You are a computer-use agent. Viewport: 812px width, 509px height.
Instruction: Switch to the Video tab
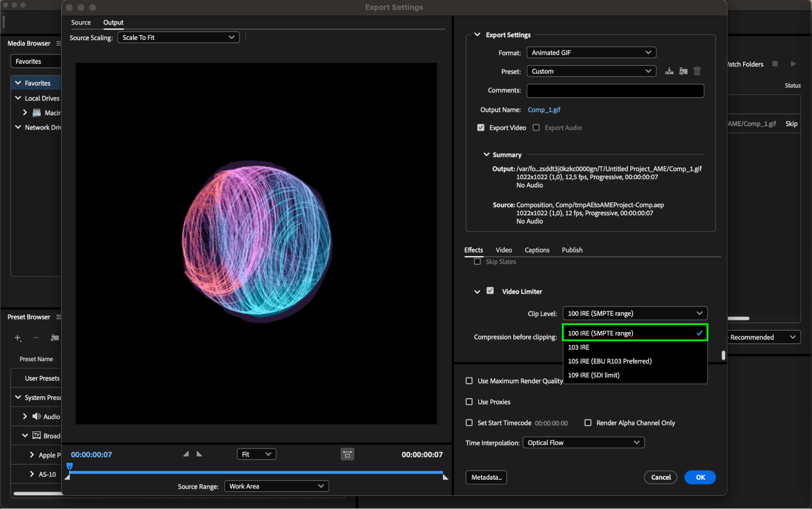(503, 250)
